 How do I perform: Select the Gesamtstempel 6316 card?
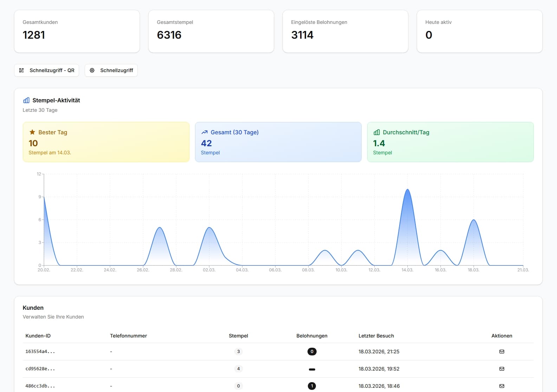pyautogui.click(x=211, y=31)
